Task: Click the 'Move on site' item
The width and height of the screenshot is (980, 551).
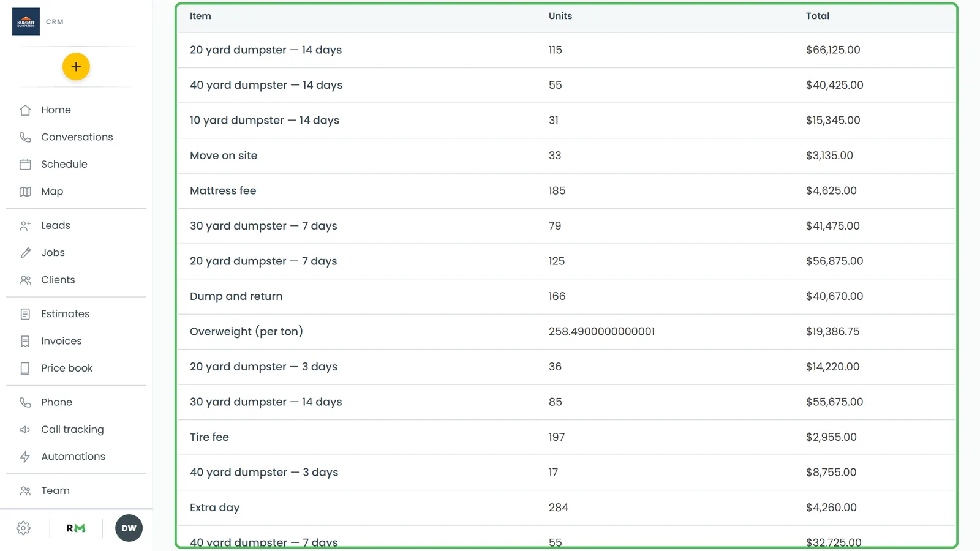Action: [x=224, y=156]
